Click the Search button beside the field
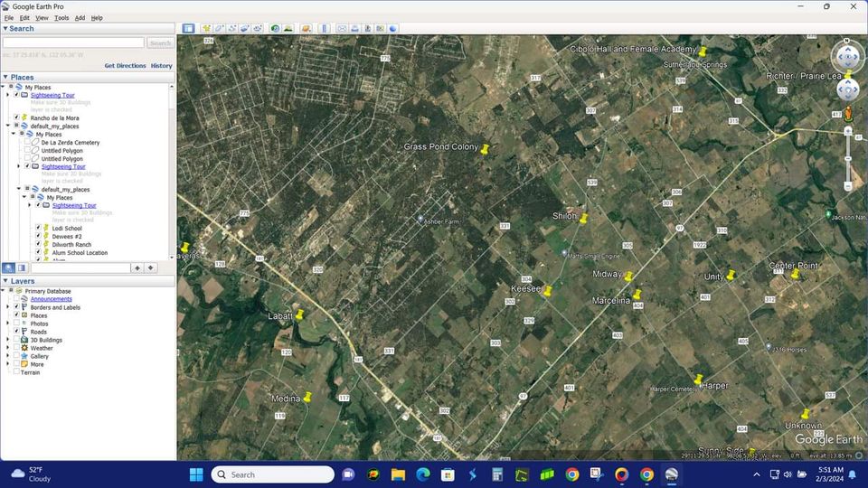 point(161,42)
